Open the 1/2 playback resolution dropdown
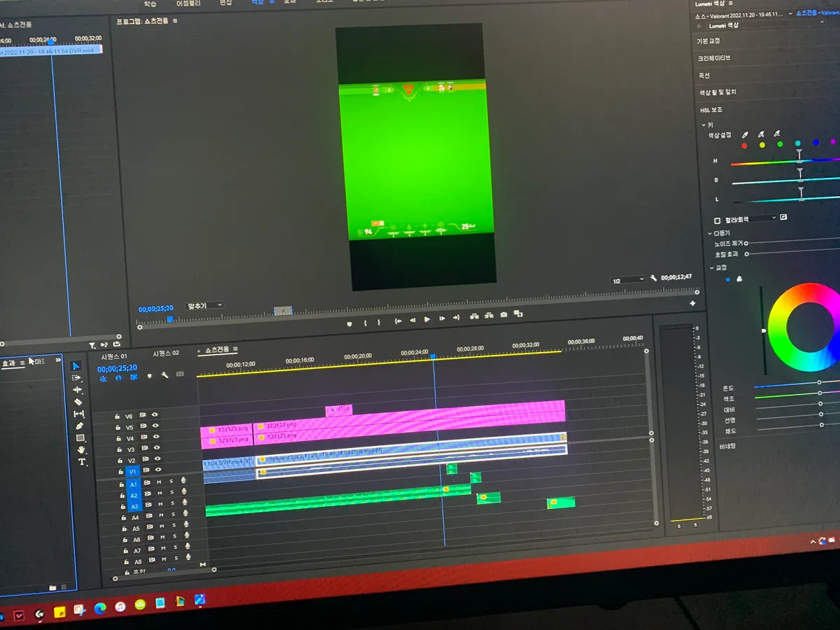 pyautogui.click(x=628, y=280)
